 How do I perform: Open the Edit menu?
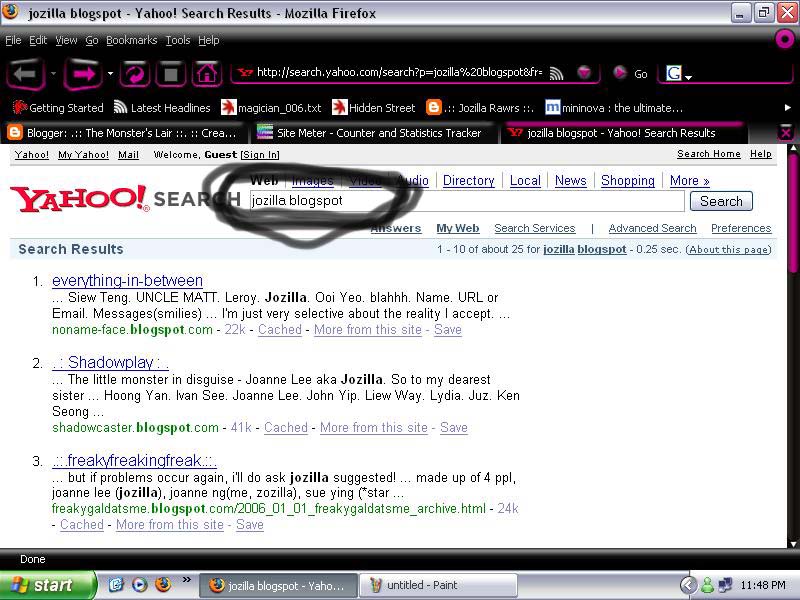pyautogui.click(x=38, y=40)
